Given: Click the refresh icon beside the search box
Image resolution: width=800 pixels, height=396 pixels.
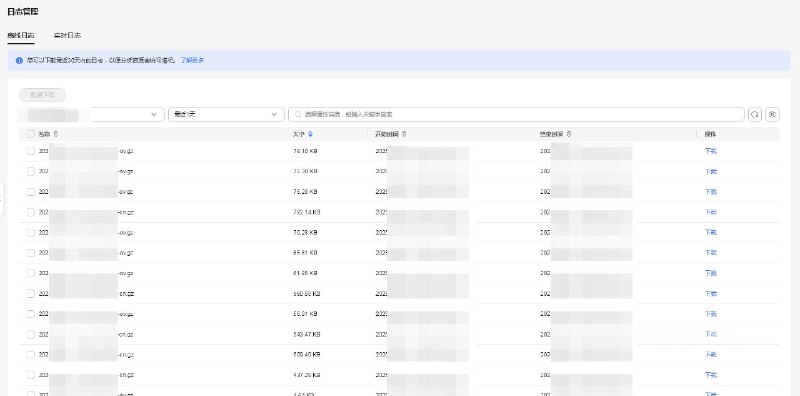Looking at the screenshot, I should (x=755, y=115).
